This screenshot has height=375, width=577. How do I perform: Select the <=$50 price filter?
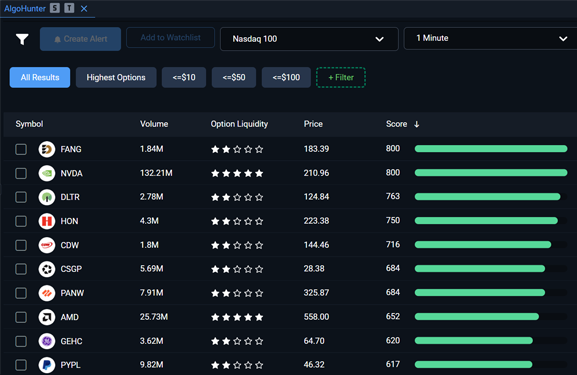[x=234, y=77]
